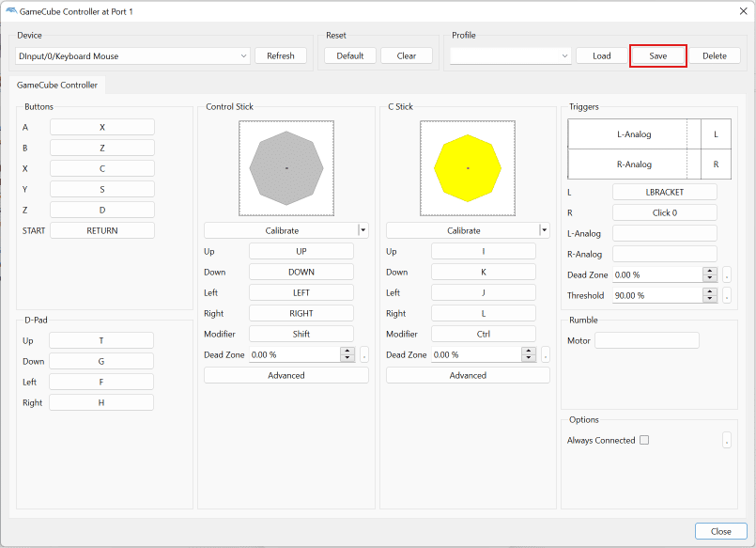Click the Clear button in Reset group
The image size is (756, 548).
tap(407, 55)
